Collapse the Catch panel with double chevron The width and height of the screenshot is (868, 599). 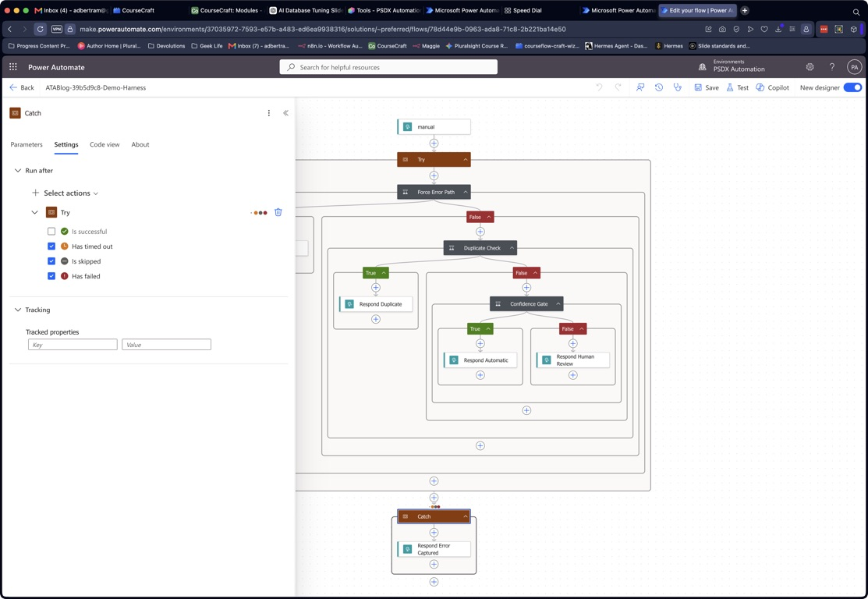[x=285, y=113]
